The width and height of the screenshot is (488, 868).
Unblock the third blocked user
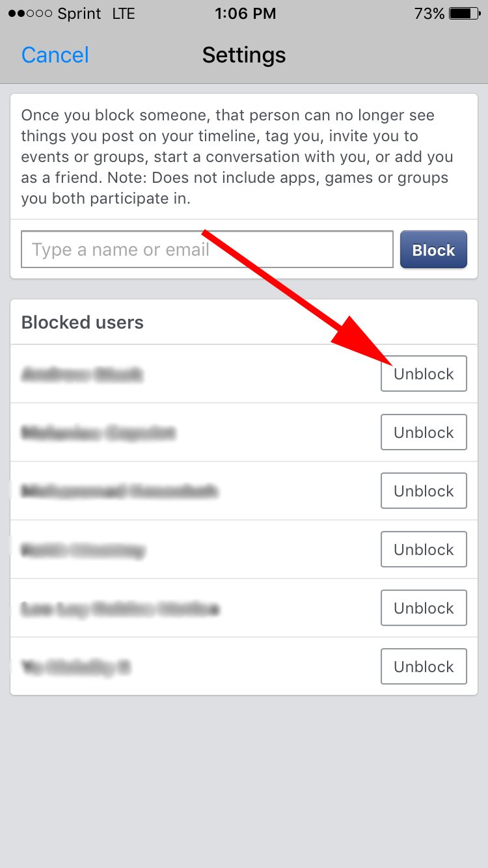[x=424, y=491]
